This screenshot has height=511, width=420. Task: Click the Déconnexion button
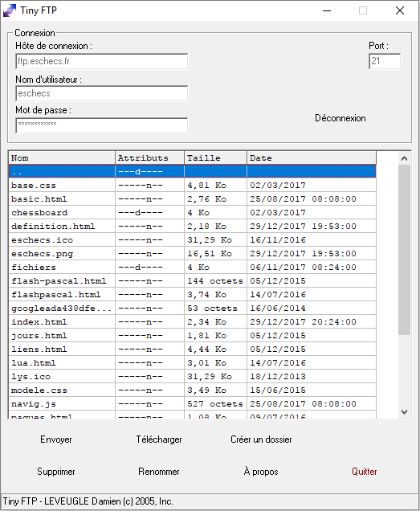coord(340,118)
